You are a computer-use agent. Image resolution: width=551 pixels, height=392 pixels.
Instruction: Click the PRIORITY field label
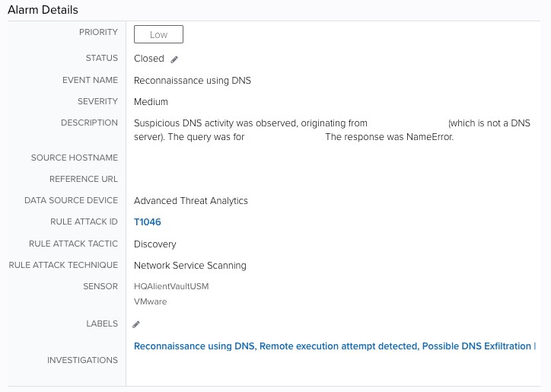point(98,32)
